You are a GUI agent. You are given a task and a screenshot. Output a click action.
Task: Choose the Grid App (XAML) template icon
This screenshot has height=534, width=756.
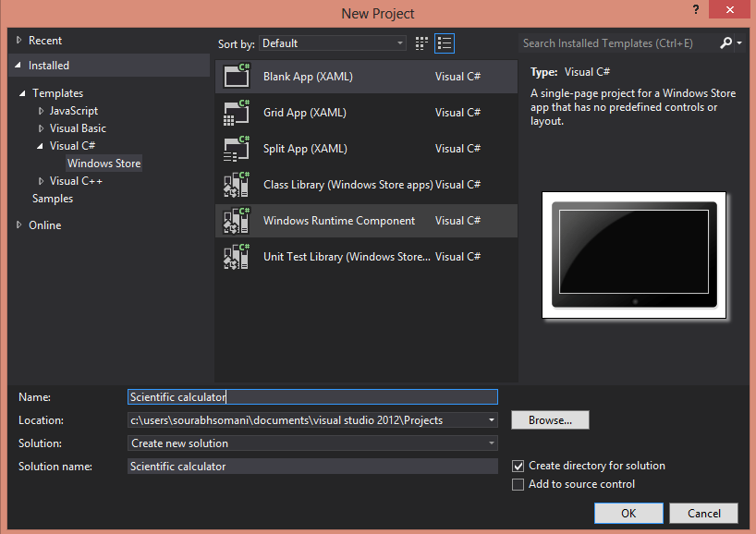click(237, 113)
